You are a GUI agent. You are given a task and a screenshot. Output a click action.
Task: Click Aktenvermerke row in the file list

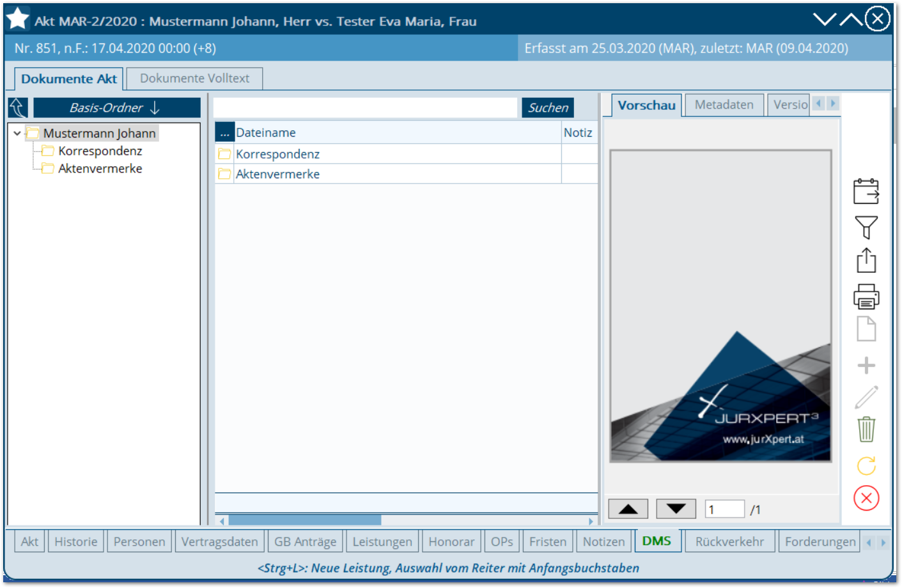click(406, 174)
